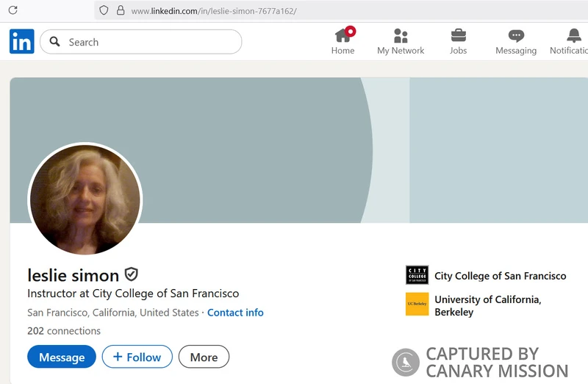
Task: Select the Jobs navigation label
Action: point(458,50)
